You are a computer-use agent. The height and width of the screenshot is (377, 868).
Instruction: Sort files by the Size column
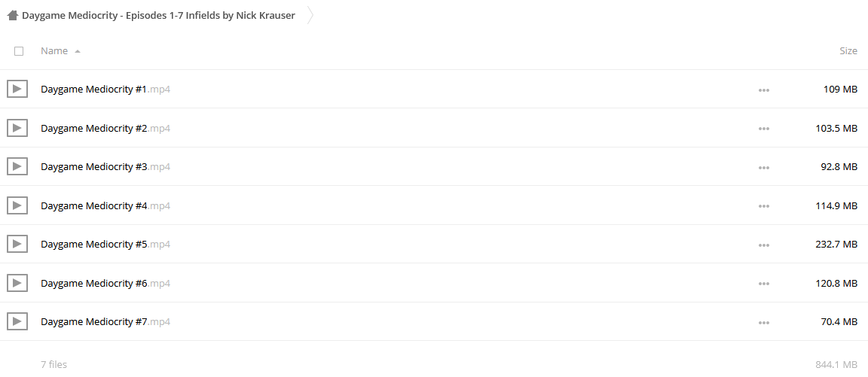pos(848,51)
